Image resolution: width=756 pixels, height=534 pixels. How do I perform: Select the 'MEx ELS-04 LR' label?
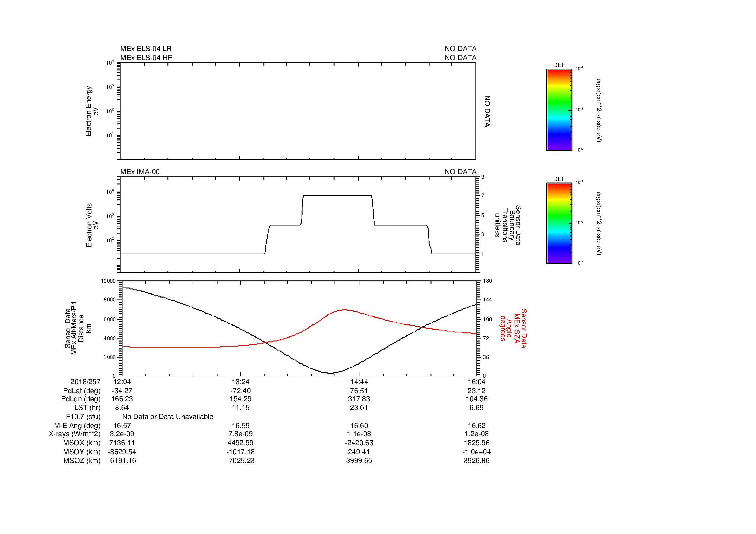[x=146, y=49]
